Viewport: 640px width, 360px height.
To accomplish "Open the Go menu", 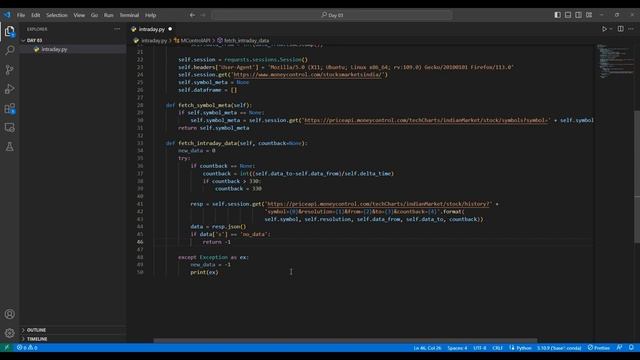I will click(x=94, y=15).
